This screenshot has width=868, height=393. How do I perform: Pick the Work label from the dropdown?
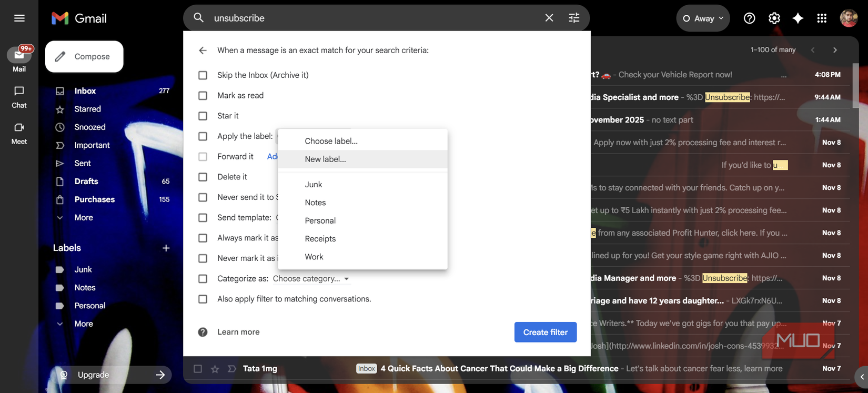point(362,257)
